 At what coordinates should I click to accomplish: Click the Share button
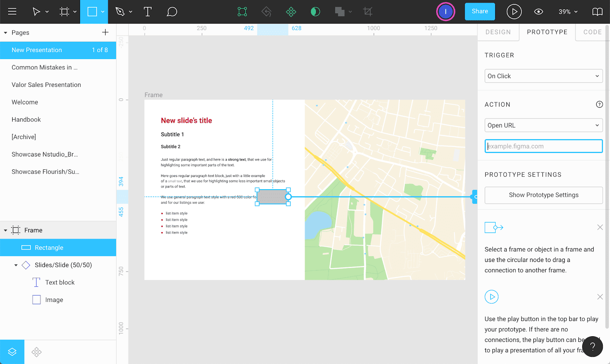pyautogui.click(x=480, y=11)
